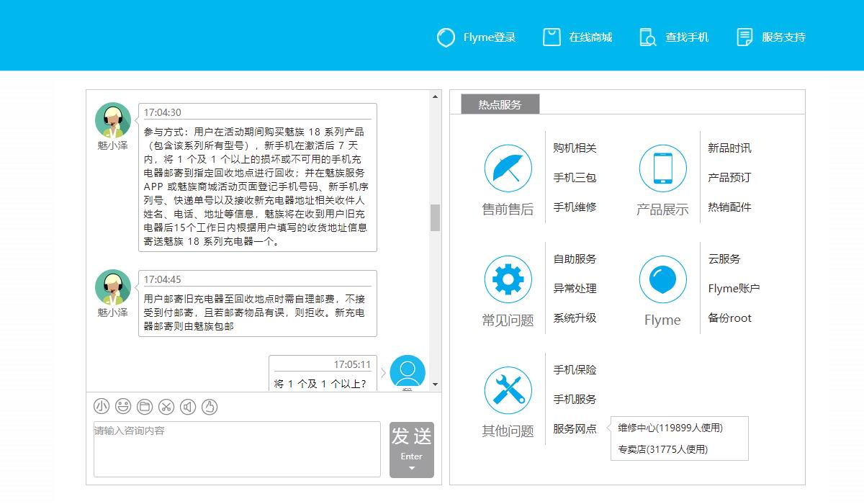Click the 其他问题 category label

508,431
